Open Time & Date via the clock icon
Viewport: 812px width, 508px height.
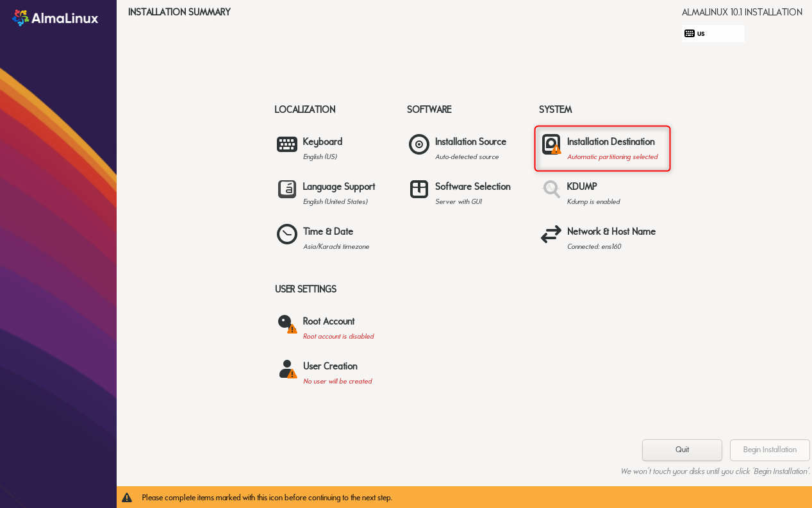point(286,234)
